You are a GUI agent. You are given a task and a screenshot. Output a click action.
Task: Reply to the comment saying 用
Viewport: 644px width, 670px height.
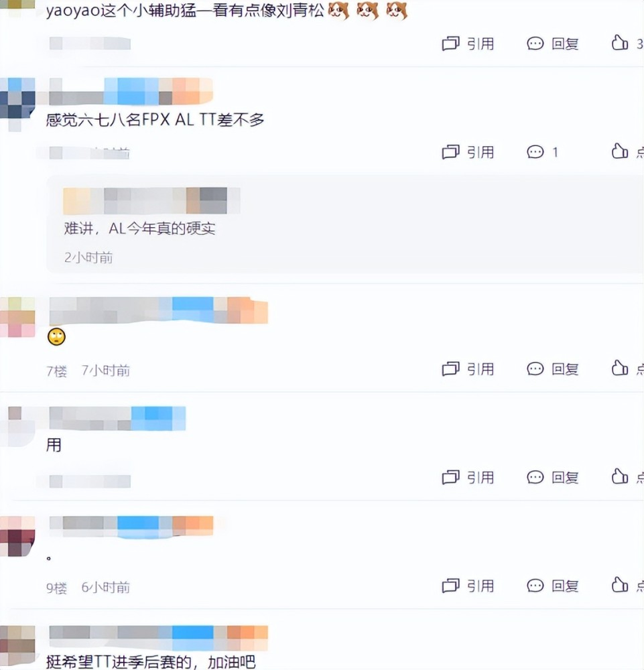[x=553, y=477]
